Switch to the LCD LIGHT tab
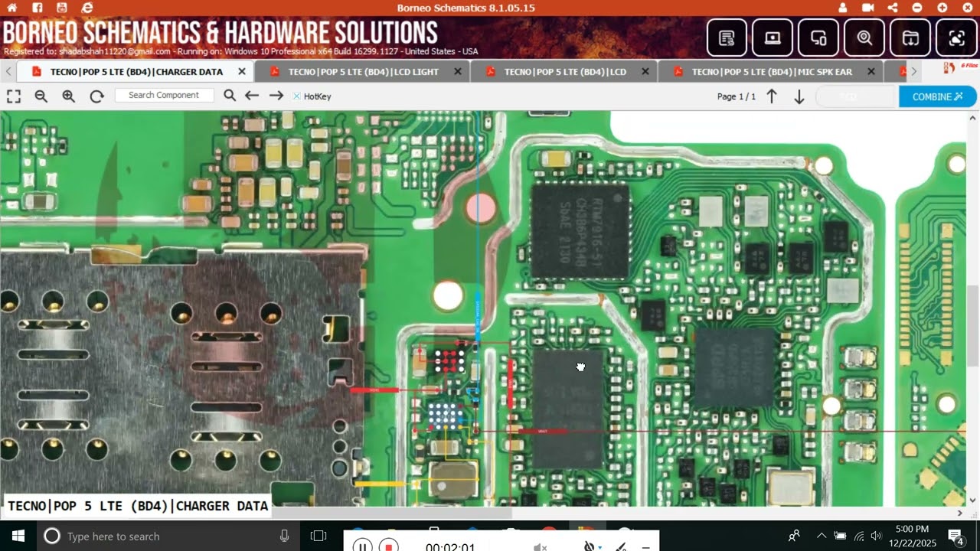The width and height of the screenshot is (980, 551). 364,71
